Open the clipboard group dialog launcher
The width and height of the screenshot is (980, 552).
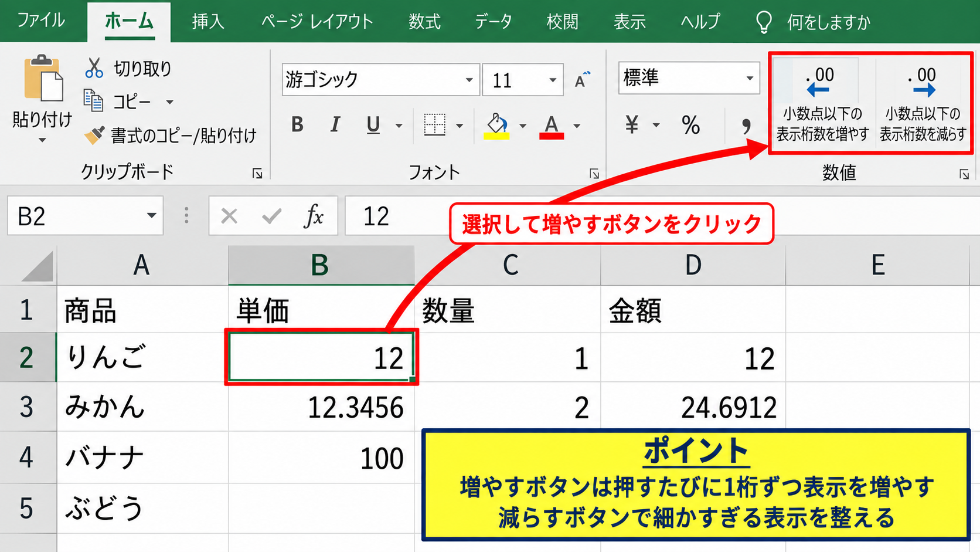[257, 173]
